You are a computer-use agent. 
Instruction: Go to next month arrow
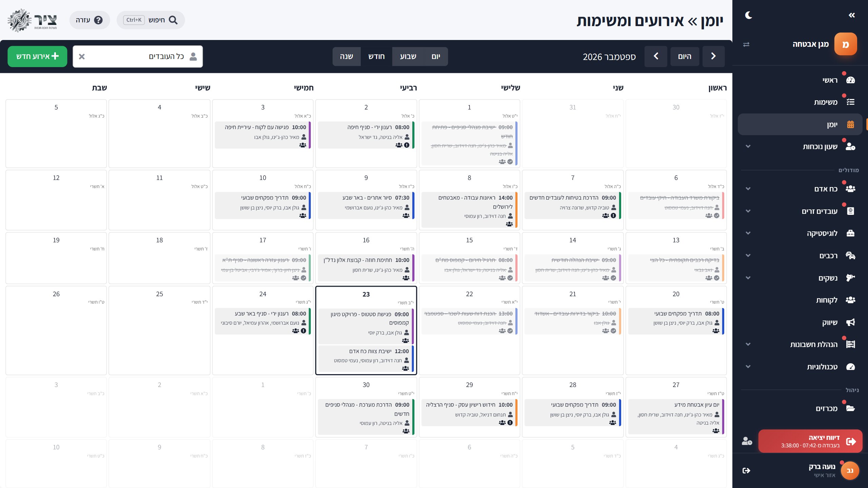coord(656,56)
